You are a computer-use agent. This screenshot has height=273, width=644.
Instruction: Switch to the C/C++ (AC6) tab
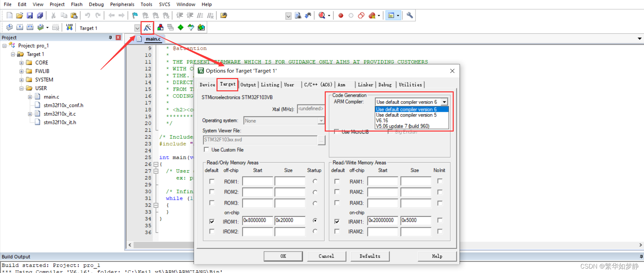[318, 85]
